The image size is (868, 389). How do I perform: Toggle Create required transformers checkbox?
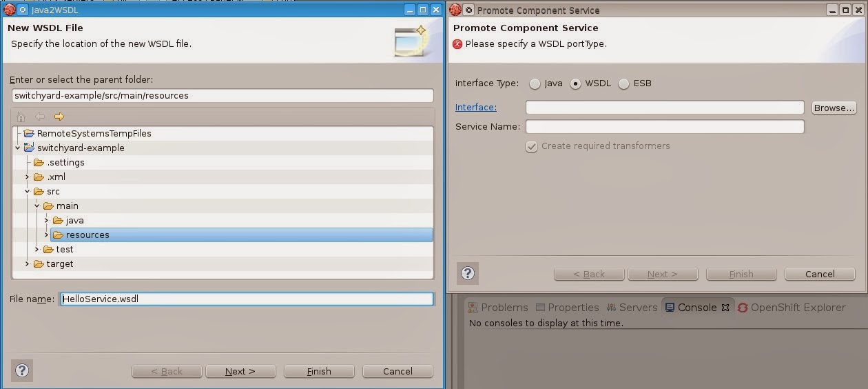tap(531, 146)
